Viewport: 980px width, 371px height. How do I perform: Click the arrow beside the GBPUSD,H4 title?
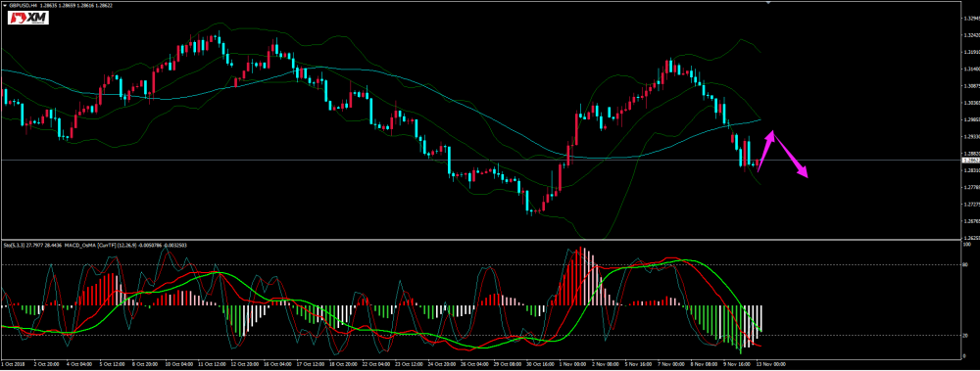[x=4, y=5]
